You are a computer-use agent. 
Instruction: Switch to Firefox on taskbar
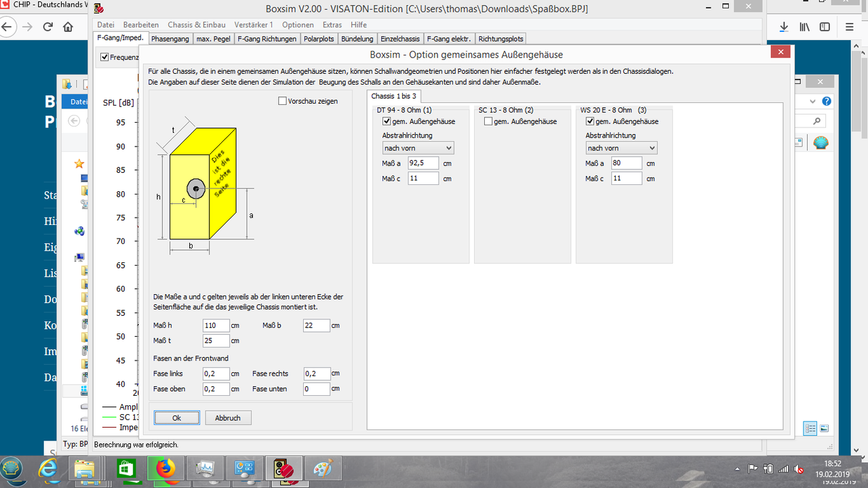pos(165,469)
